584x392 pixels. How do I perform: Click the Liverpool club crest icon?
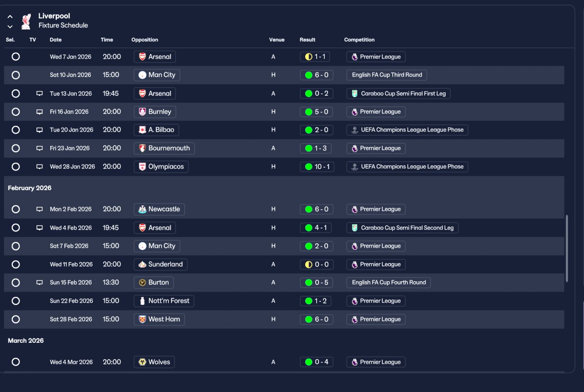(x=26, y=21)
